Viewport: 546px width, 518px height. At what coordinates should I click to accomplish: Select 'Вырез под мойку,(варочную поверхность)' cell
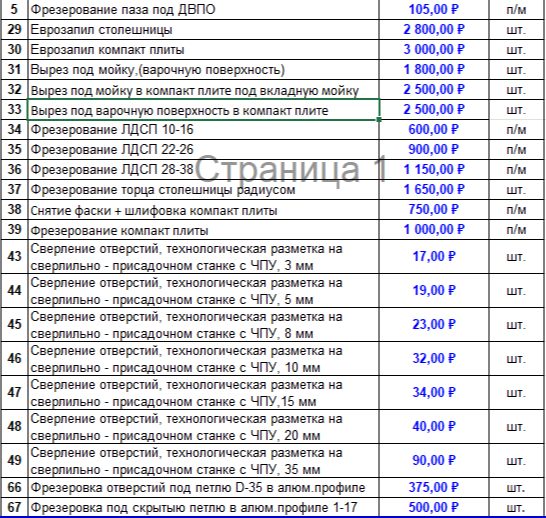click(203, 70)
